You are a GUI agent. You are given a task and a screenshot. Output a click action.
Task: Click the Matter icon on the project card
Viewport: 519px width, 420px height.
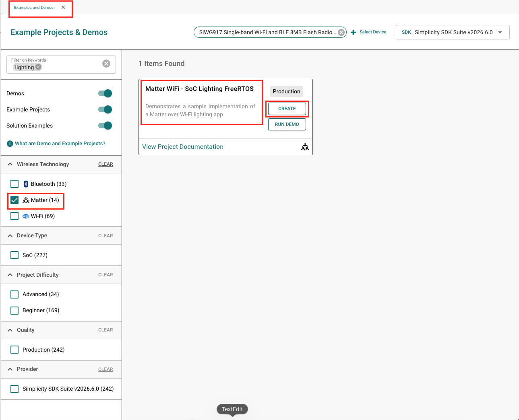(x=305, y=147)
